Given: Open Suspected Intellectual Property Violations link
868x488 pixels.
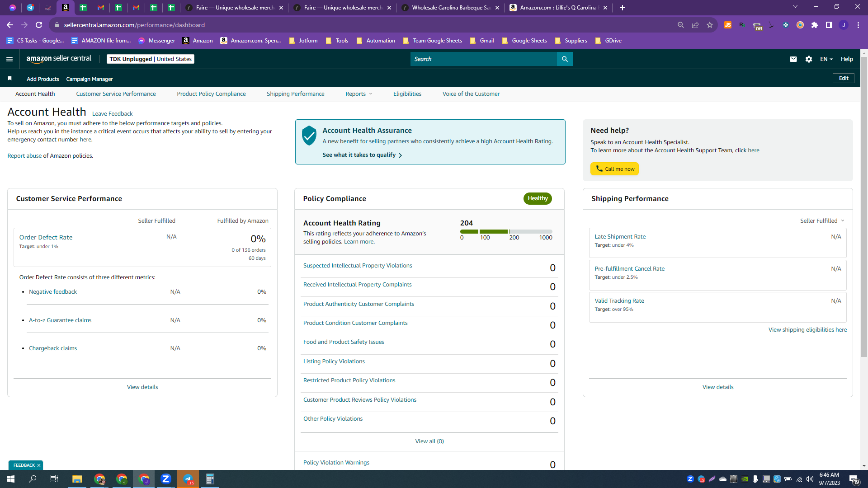Looking at the screenshot, I should [x=358, y=266].
